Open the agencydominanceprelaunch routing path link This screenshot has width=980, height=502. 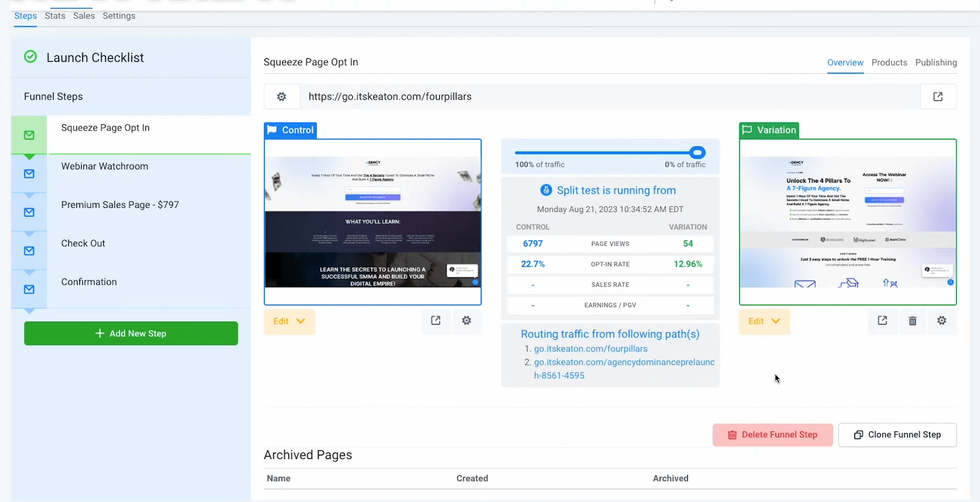[x=625, y=369]
